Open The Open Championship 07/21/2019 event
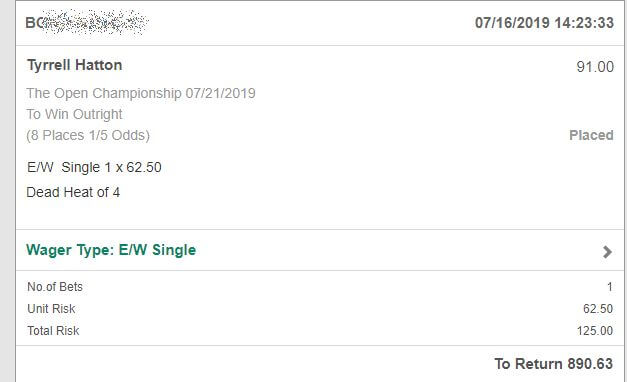Image resolution: width=627 pixels, height=382 pixels. coord(141,93)
